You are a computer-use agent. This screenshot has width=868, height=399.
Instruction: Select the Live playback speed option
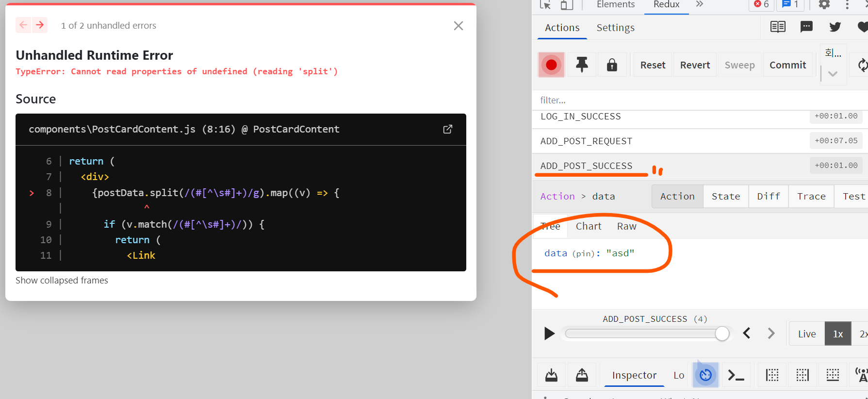pos(807,333)
